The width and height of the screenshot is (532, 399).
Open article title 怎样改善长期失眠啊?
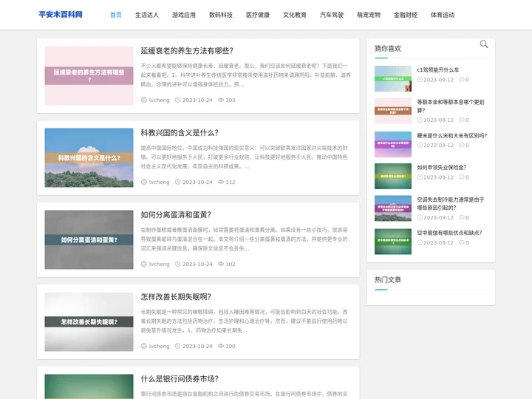click(176, 297)
